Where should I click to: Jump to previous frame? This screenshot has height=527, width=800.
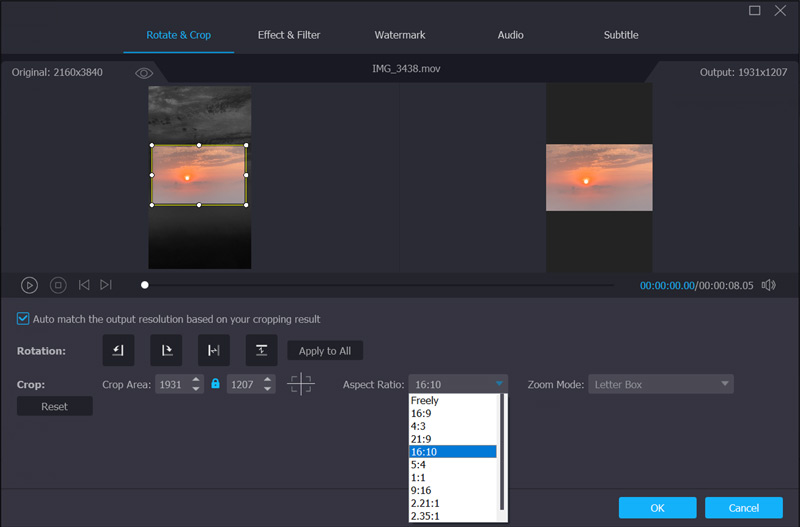(84, 285)
